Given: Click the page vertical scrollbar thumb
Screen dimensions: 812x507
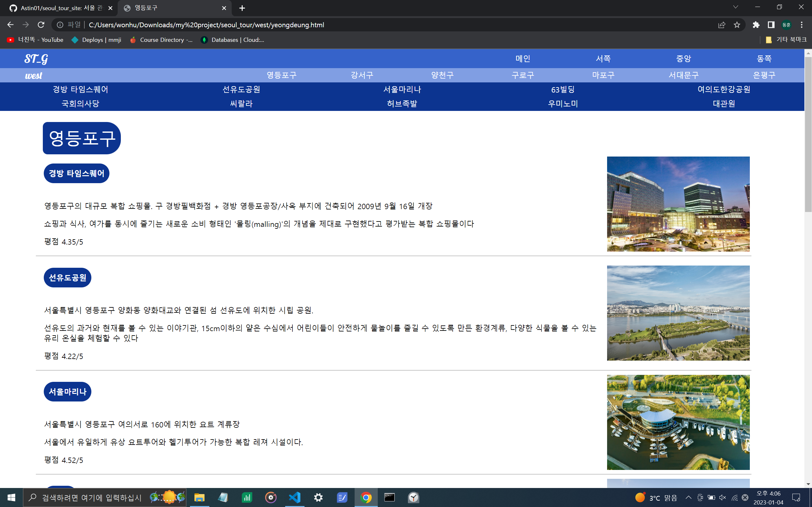Looking at the screenshot, I should (808, 134).
